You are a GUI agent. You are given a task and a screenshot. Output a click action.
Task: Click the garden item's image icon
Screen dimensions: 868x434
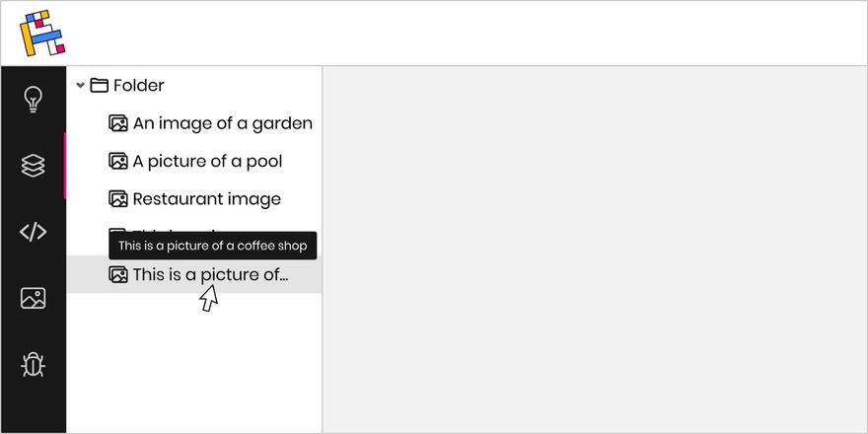[118, 123]
